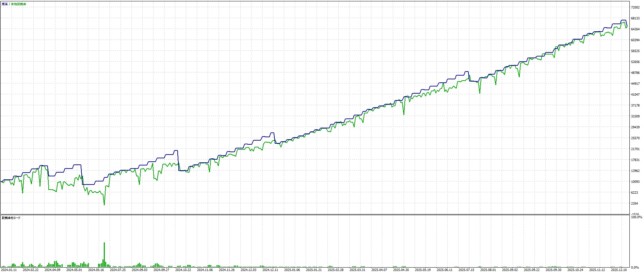This screenshot has height=272, width=644.
Task: Click the 41047 value on price axis
Action: point(635,95)
